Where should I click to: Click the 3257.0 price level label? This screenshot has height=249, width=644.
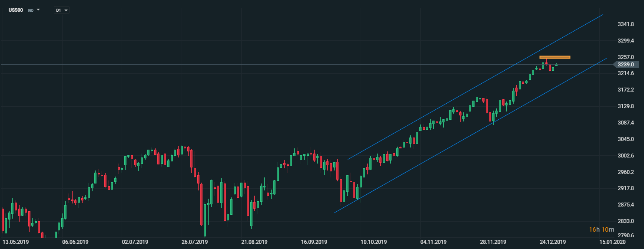point(626,57)
